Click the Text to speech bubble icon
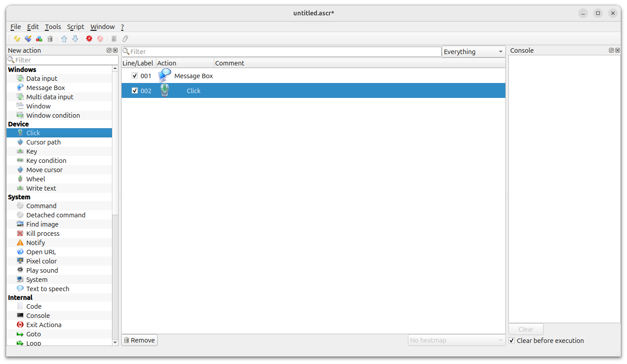The image size is (627, 364). tap(20, 288)
